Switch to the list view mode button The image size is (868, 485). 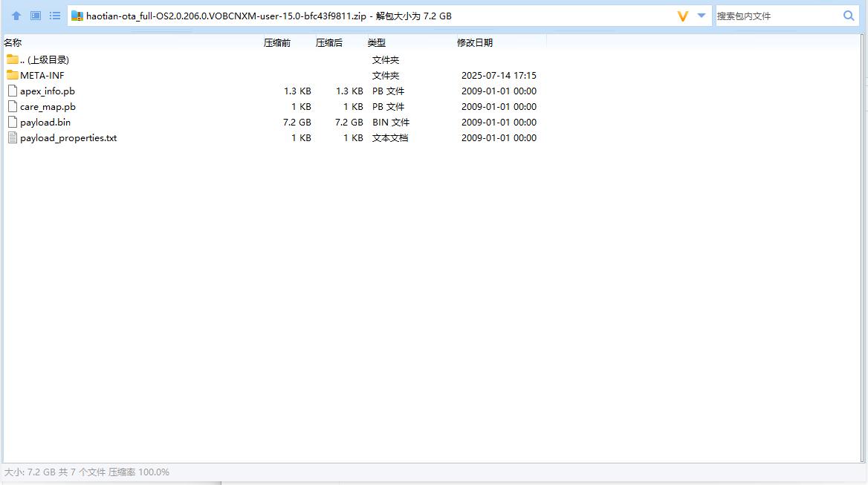(x=55, y=16)
